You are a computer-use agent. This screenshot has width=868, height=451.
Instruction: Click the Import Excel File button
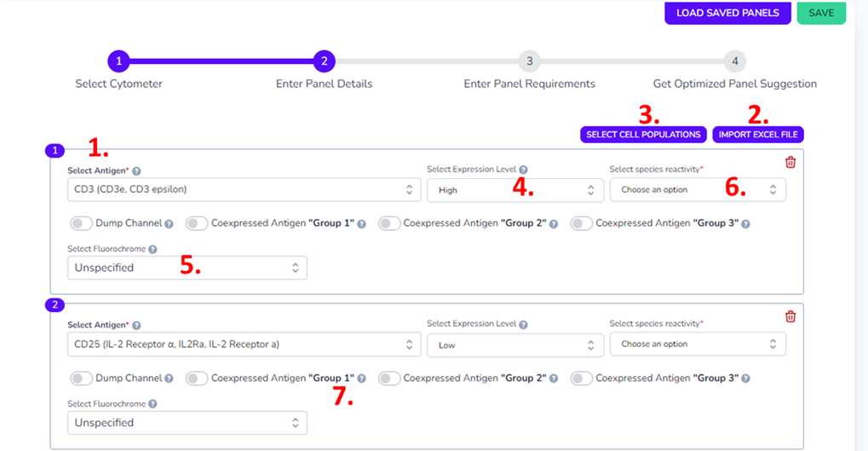coord(758,135)
